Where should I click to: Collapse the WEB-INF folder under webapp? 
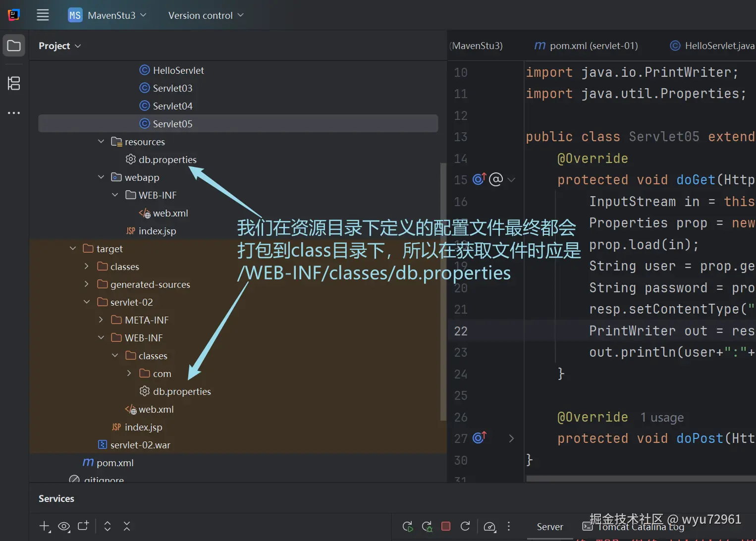click(x=115, y=195)
